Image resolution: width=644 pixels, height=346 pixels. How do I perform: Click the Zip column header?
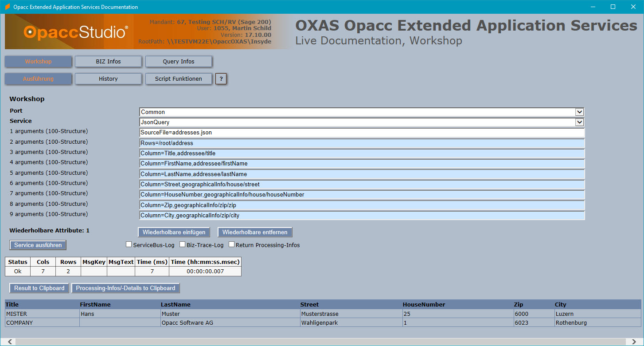click(x=534, y=304)
